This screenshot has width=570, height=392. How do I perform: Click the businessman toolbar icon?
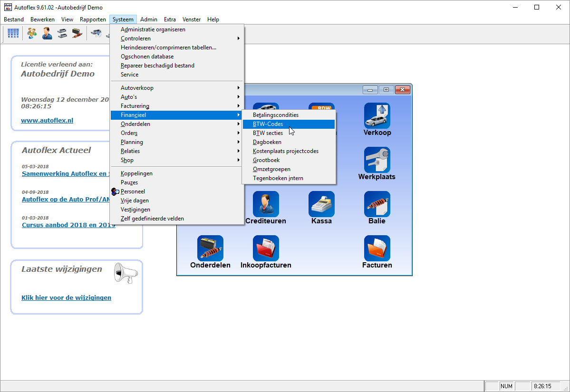tap(47, 34)
